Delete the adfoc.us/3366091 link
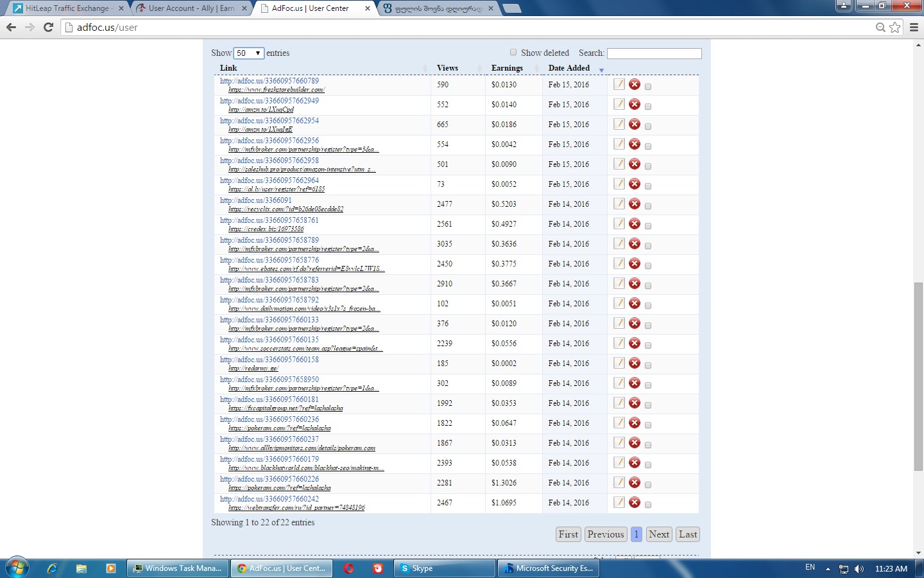This screenshot has width=924, height=578. (635, 204)
